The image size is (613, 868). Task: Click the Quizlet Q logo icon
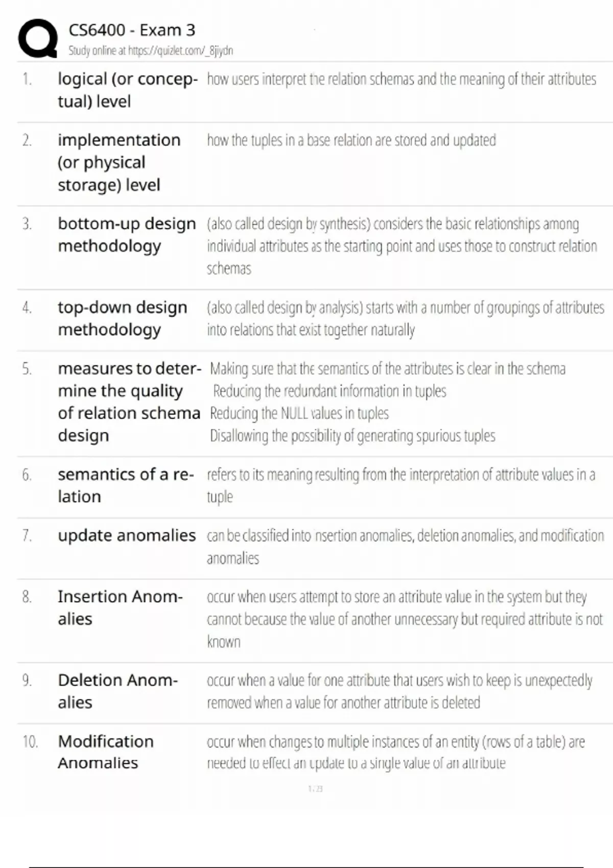(37, 38)
